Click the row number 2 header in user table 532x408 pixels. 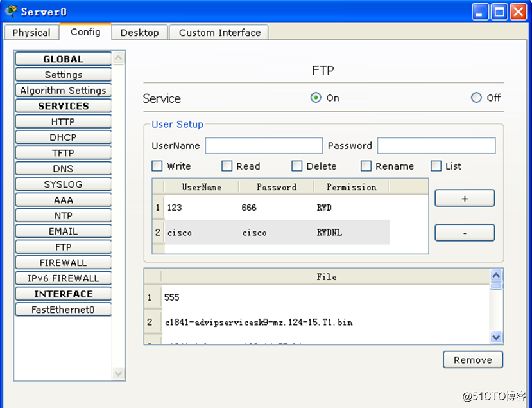point(158,233)
